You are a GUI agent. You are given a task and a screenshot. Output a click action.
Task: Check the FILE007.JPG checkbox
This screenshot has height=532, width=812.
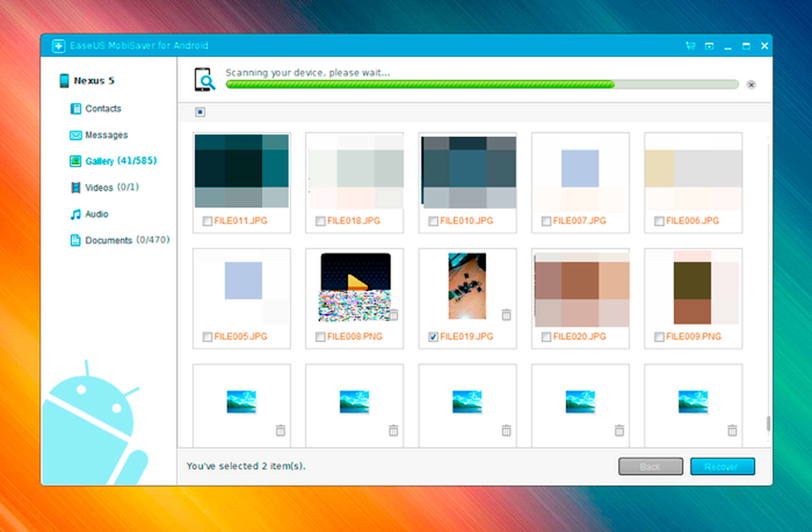[x=546, y=221]
